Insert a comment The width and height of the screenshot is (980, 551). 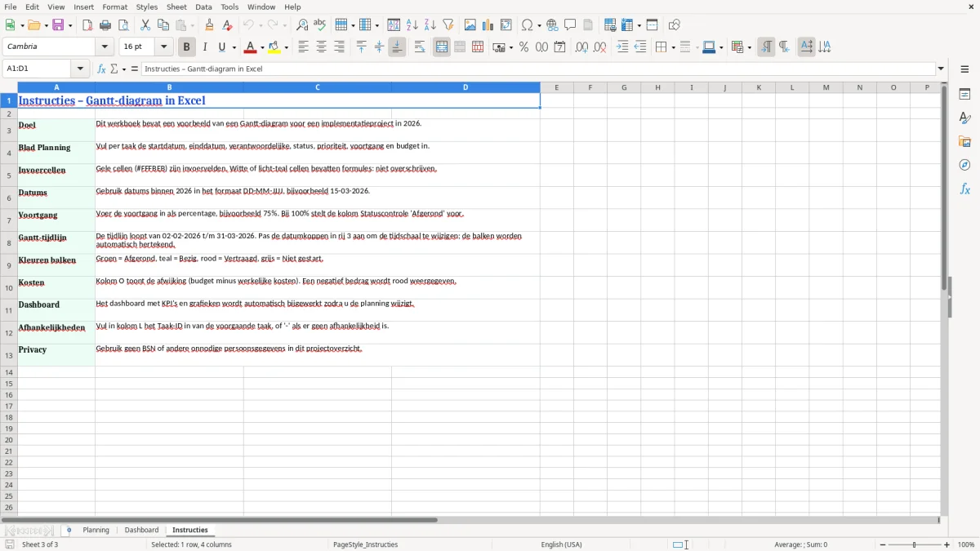pyautogui.click(x=570, y=25)
